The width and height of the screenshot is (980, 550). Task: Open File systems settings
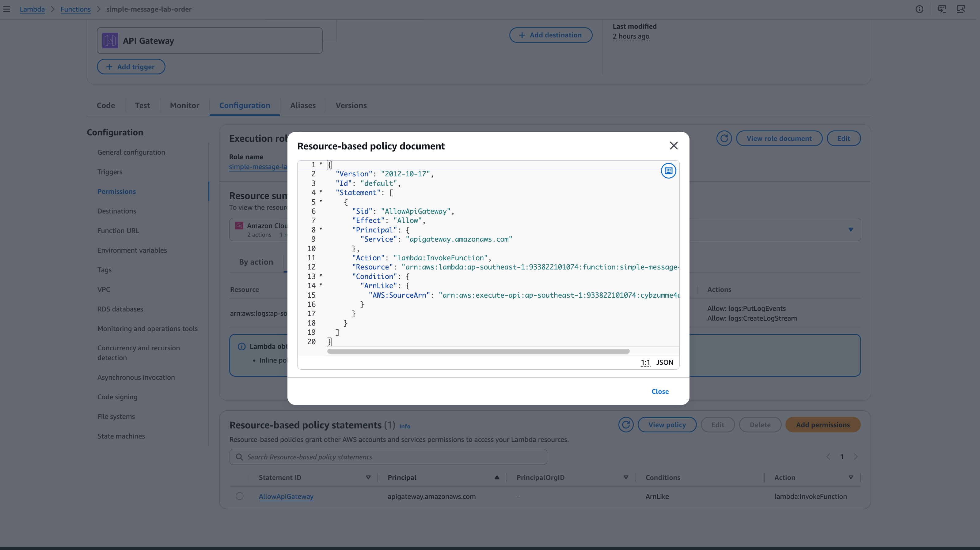pos(116,416)
